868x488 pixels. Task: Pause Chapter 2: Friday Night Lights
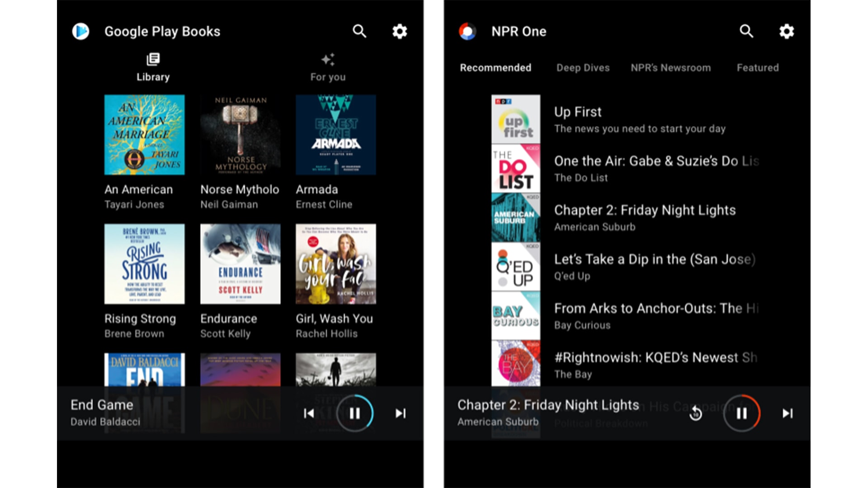click(x=742, y=413)
